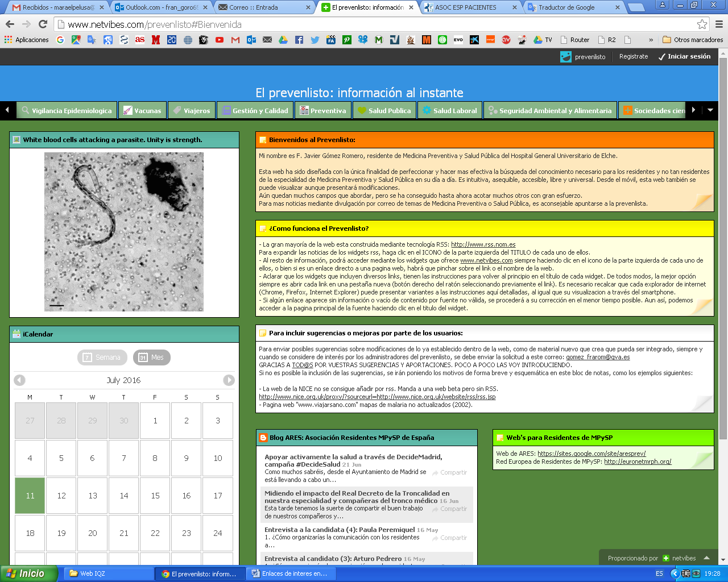Open the Otros marcadores folder
728x582 pixels.
693,40
